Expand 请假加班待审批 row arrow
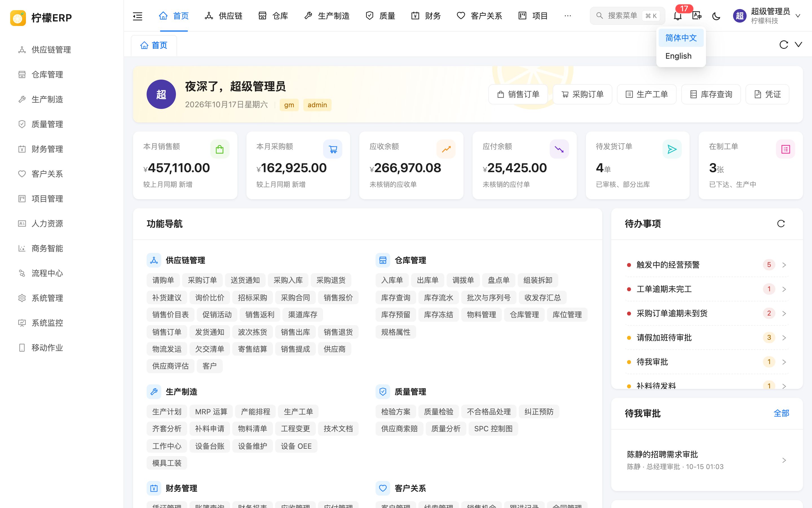Image resolution: width=812 pixels, height=508 pixels. tap(784, 338)
